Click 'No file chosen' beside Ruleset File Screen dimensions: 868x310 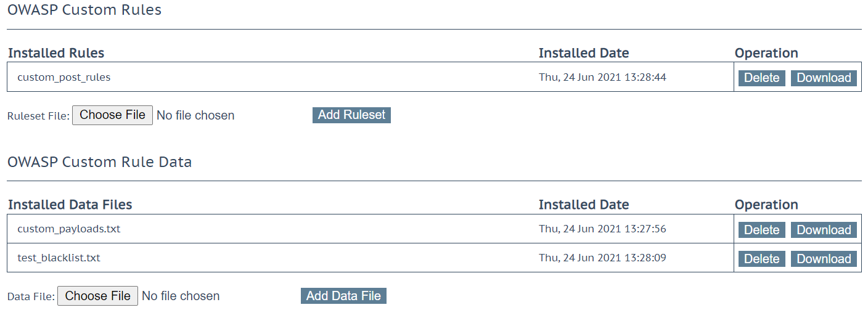pos(195,115)
